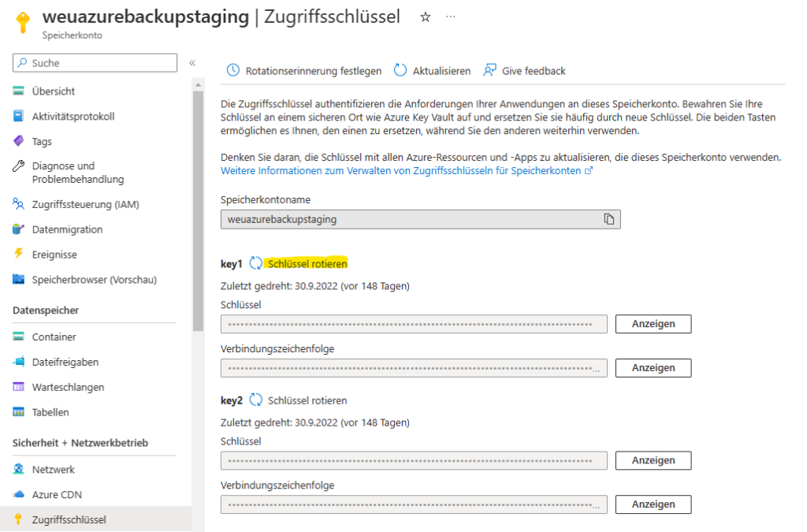The width and height of the screenshot is (807, 532).
Task: Click the sidebar vertical scrollbar thumb
Action: [x=198, y=211]
